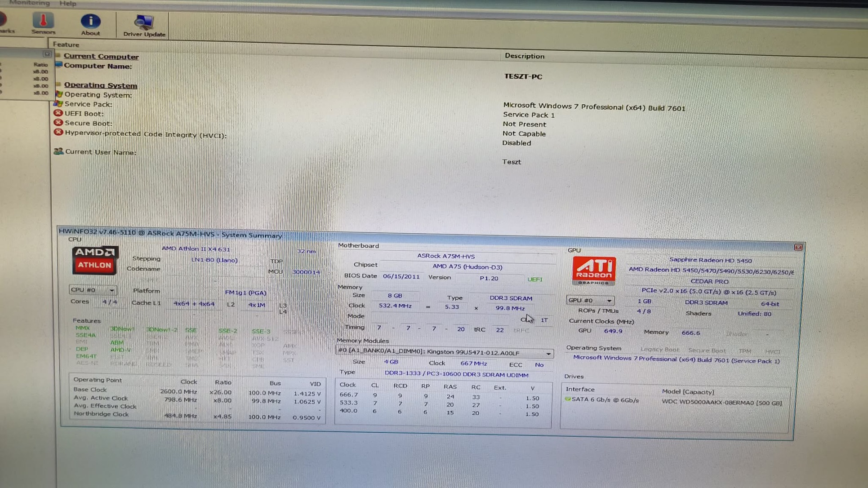Click the AMD Athlon logo
Viewport: 868px width, 488px height.
[95, 260]
